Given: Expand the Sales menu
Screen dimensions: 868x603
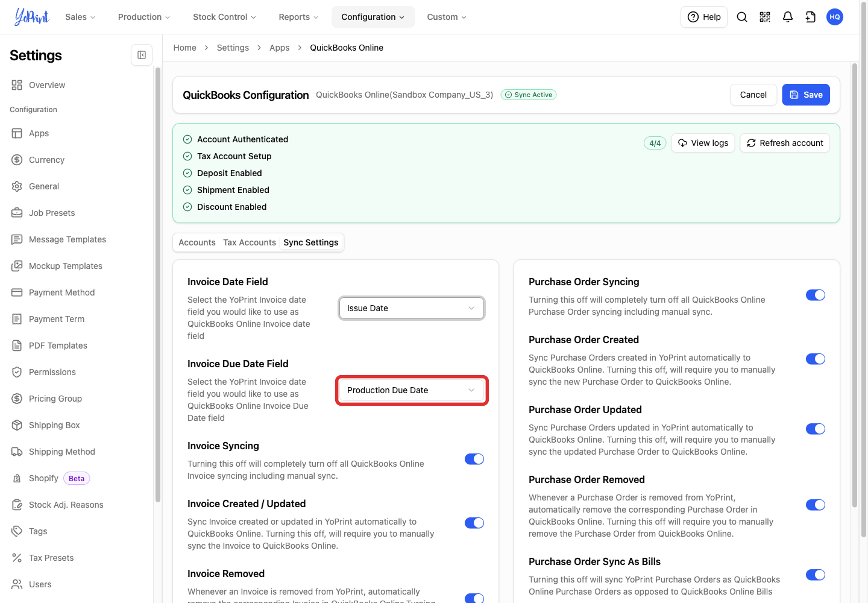Looking at the screenshot, I should (80, 17).
